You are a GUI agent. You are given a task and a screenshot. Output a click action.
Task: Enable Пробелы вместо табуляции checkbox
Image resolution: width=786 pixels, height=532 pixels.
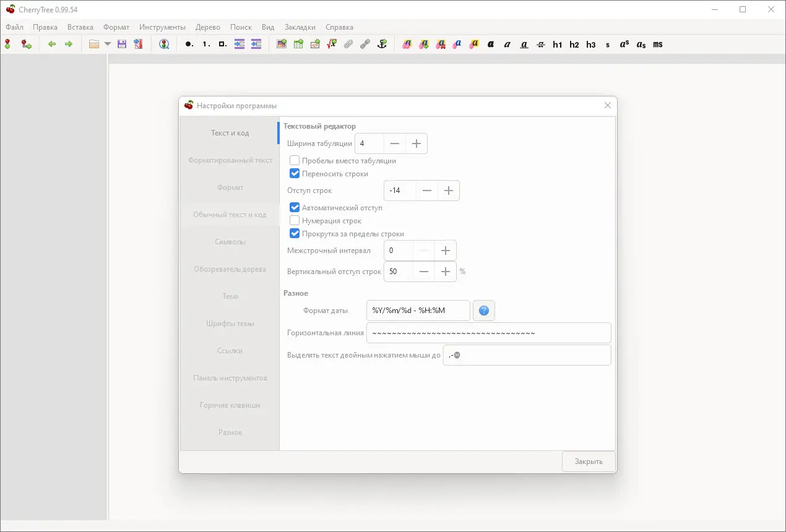[x=295, y=160]
